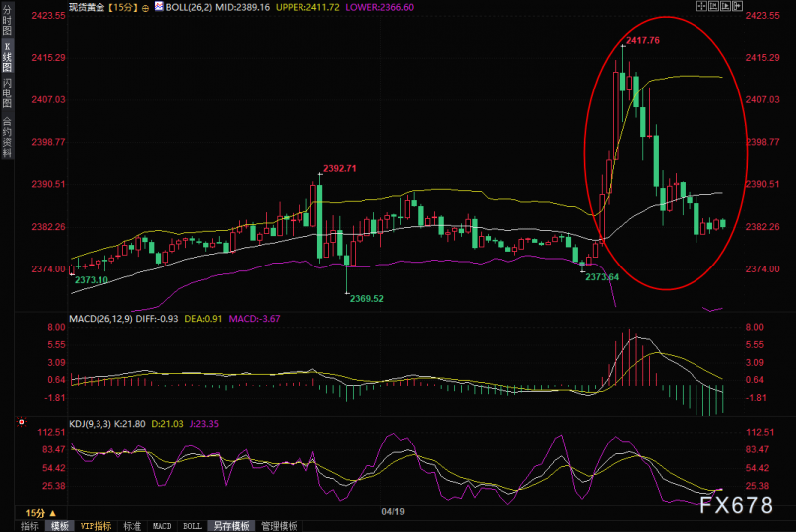Click the 另存模板 button
The image size is (796, 532).
pyautogui.click(x=231, y=526)
